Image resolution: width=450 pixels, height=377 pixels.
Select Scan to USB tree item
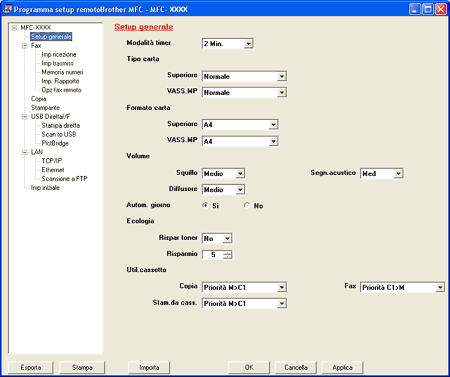[x=59, y=134]
